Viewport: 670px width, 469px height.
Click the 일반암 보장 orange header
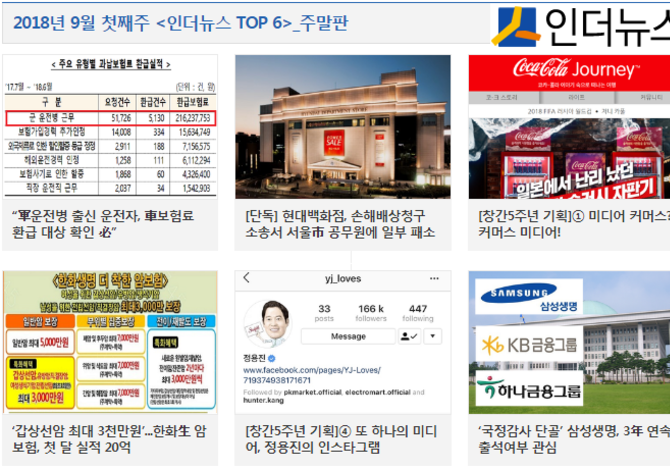40,321
